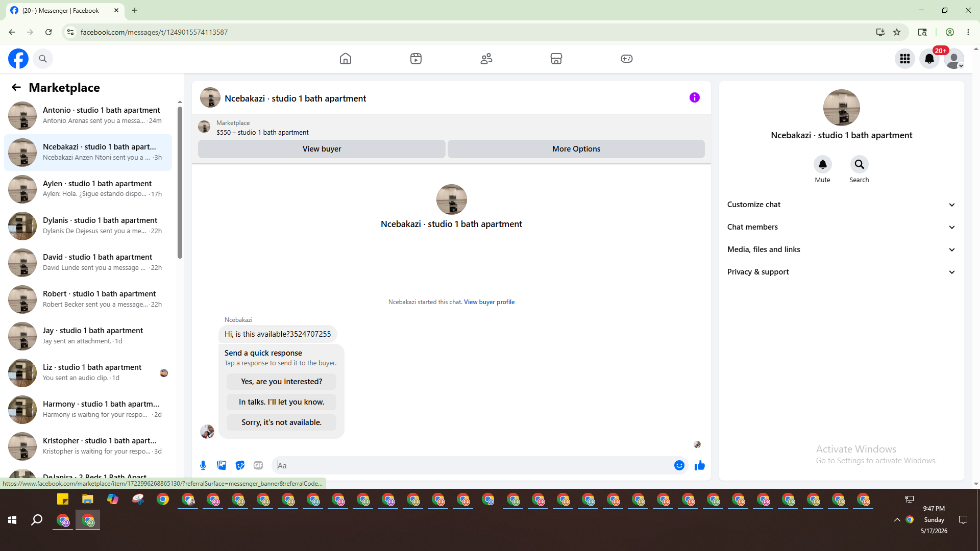Search in conversation using magnifier icon
The height and width of the screenshot is (551, 980).
pos(860,164)
